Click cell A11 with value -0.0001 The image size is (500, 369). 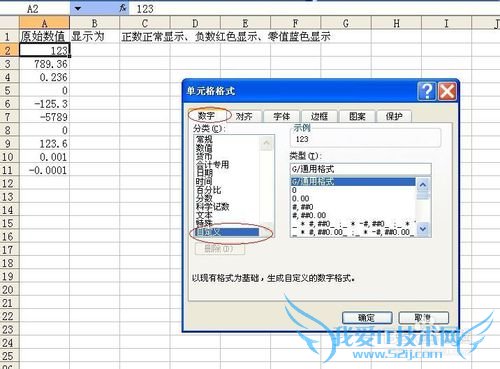[44, 170]
